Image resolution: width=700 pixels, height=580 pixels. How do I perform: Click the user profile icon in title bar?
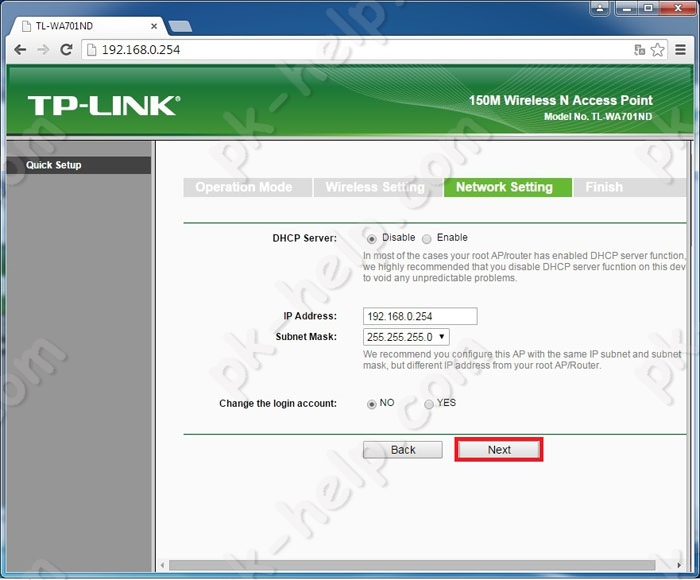click(x=600, y=8)
